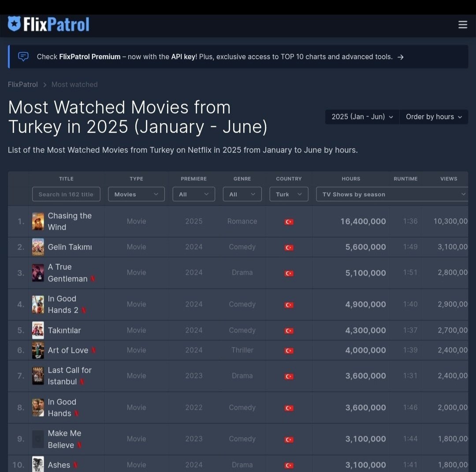Click Netflix icon beside Make Me Believe
Screen dimensions: 476x472
tap(79, 445)
